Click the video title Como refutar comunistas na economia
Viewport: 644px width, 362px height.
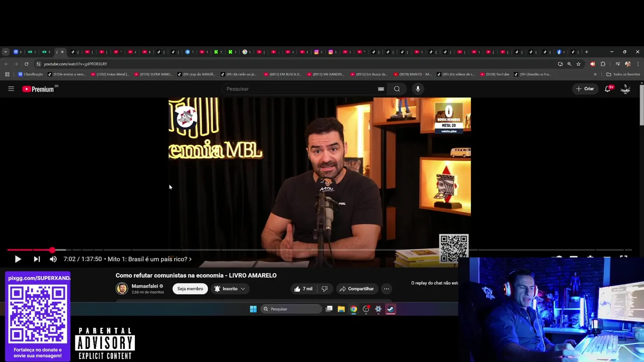point(196,276)
